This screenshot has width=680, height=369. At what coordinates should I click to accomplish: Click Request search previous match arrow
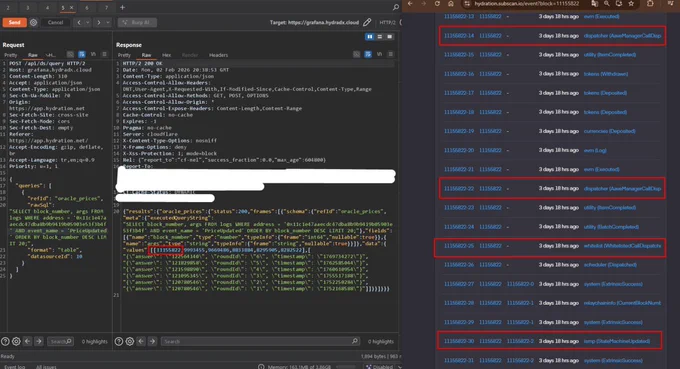tap(28, 342)
